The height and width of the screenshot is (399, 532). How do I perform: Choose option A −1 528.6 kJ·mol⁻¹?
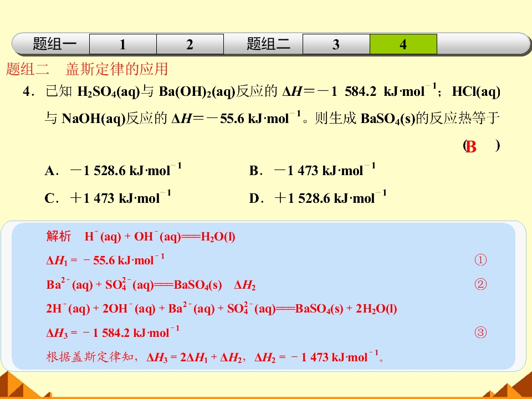tap(113, 170)
